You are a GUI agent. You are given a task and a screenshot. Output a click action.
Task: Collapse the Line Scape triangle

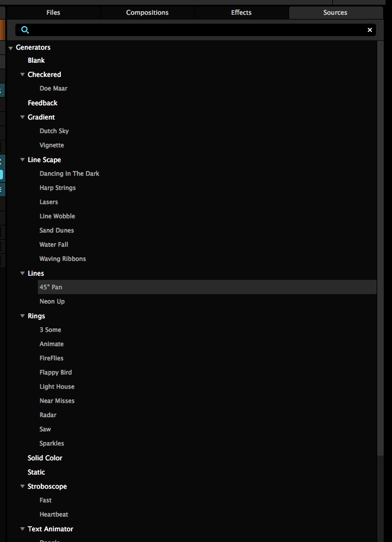22,159
